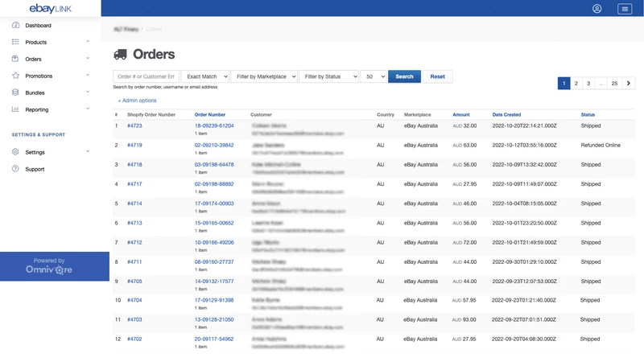
Task: Sort by Order Number column header
Action: [210, 114]
